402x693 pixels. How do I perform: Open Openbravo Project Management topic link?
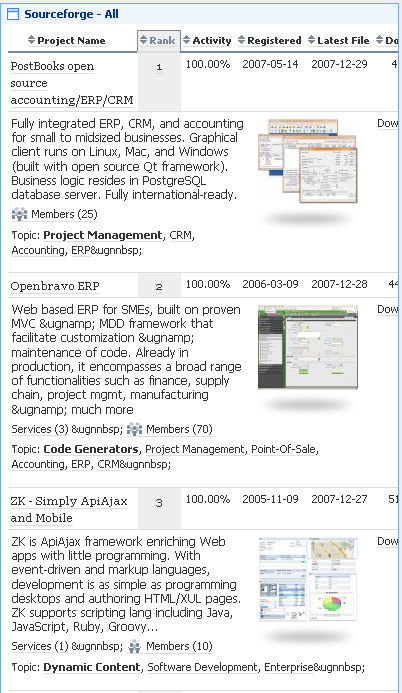click(195, 449)
